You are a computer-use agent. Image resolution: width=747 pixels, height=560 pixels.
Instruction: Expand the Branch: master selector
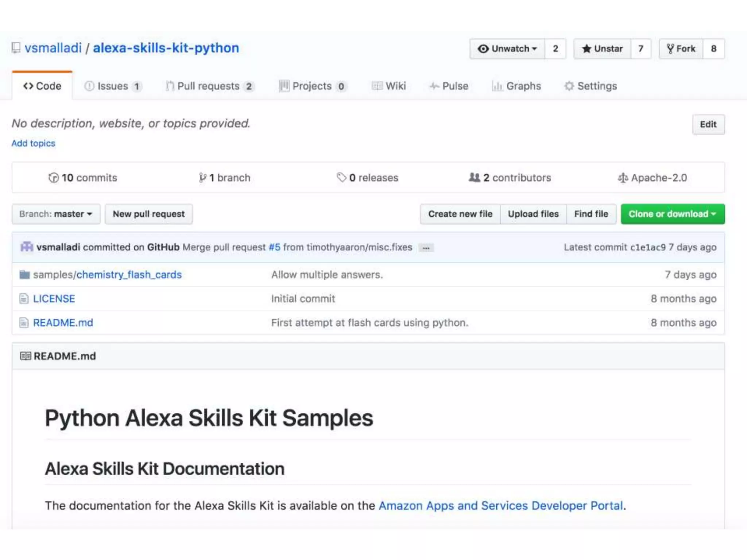pyautogui.click(x=56, y=214)
